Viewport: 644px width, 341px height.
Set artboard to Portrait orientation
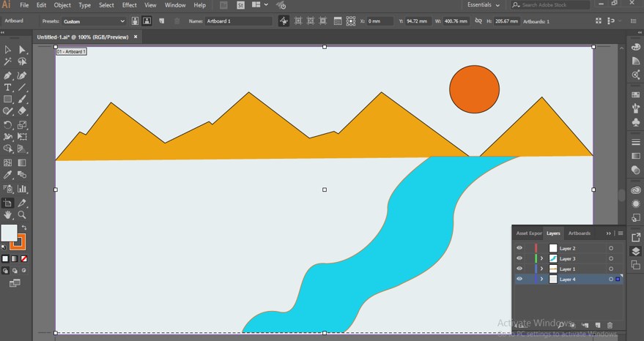135,21
